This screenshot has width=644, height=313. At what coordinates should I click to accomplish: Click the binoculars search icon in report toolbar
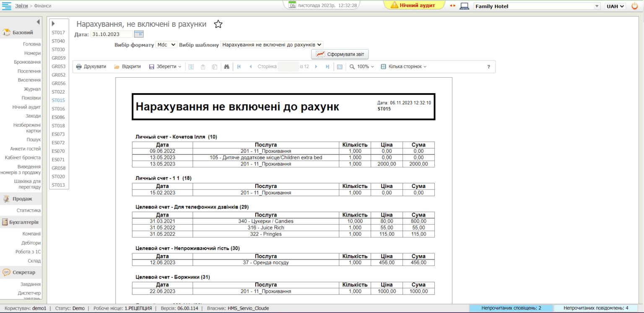click(226, 66)
